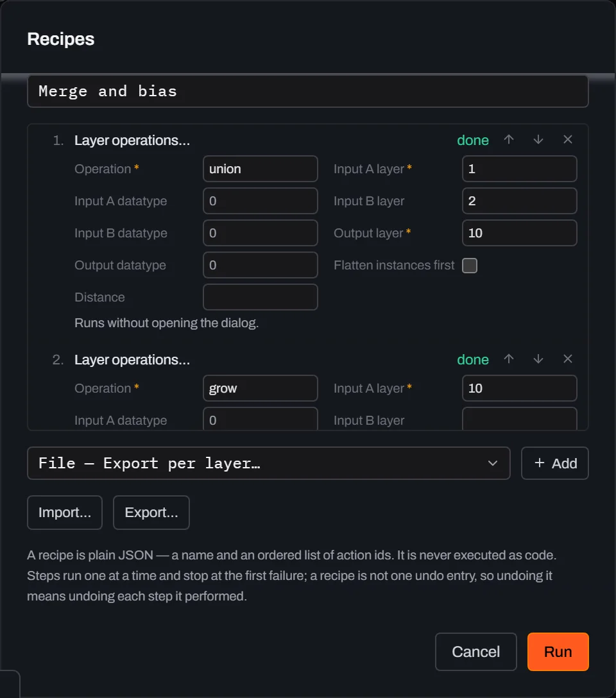Edit the recipe name Merge and bias
The image size is (616, 698).
pyautogui.click(x=308, y=91)
